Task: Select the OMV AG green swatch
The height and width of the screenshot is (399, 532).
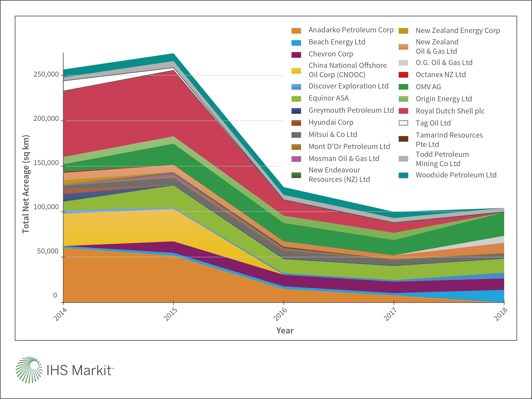Action: tap(403, 87)
